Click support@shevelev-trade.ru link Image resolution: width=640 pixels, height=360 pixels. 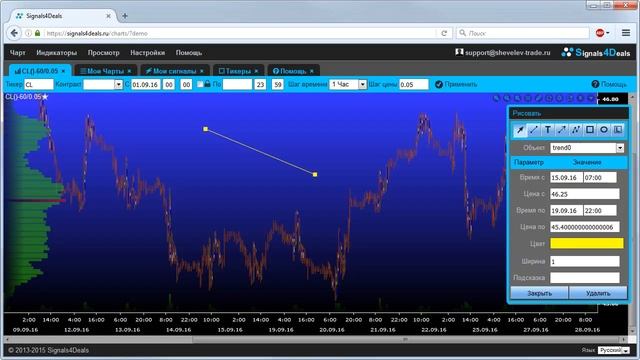pos(507,53)
